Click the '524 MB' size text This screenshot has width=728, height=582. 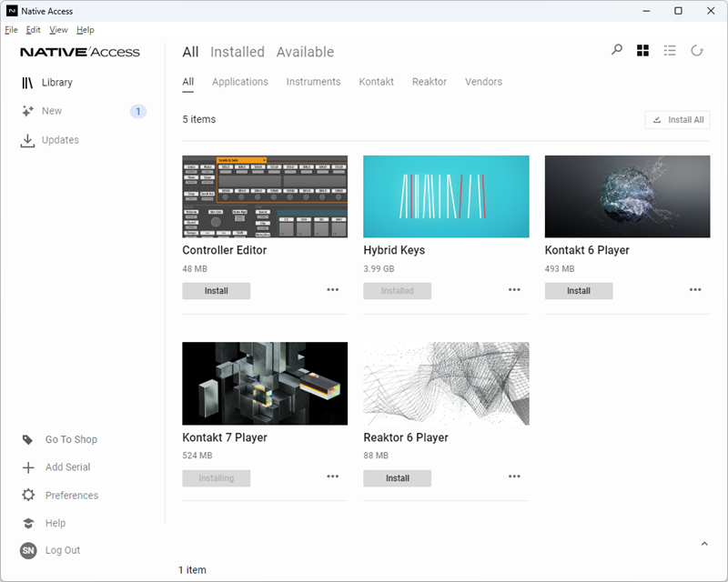tap(197, 456)
